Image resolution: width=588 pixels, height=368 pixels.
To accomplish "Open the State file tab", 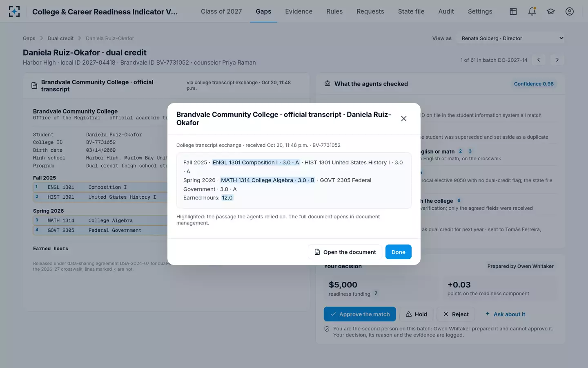I will [x=411, y=11].
